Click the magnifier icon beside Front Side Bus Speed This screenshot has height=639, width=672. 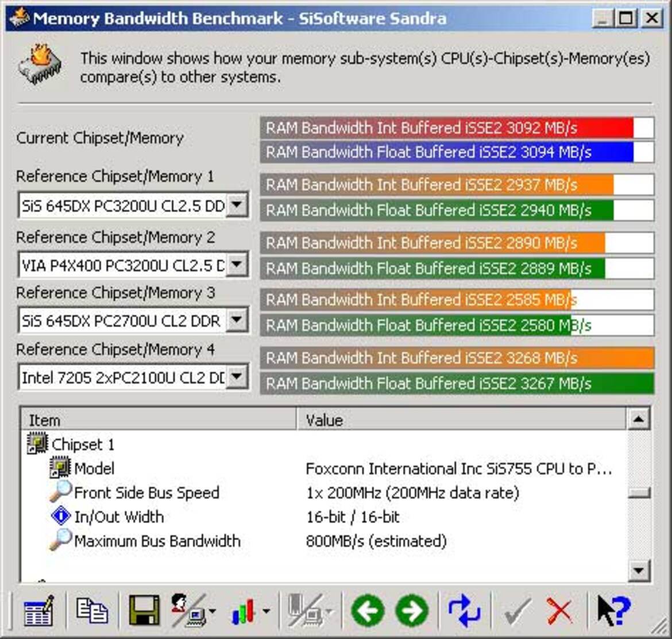coord(60,491)
